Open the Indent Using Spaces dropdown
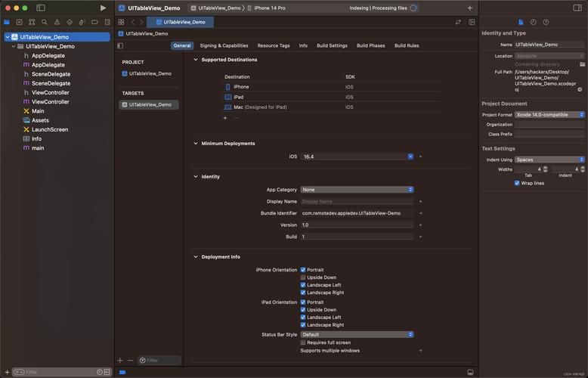Viewport: 588px width, 378px height. (x=549, y=160)
